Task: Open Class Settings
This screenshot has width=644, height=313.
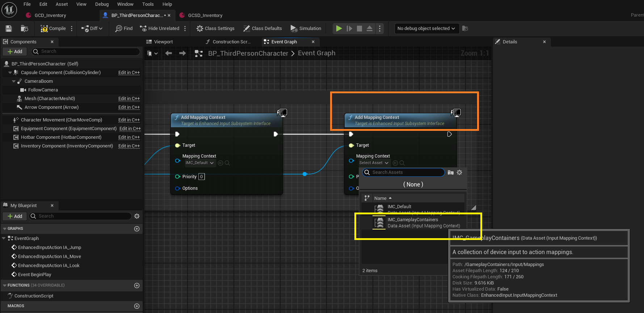Action: pyautogui.click(x=215, y=29)
